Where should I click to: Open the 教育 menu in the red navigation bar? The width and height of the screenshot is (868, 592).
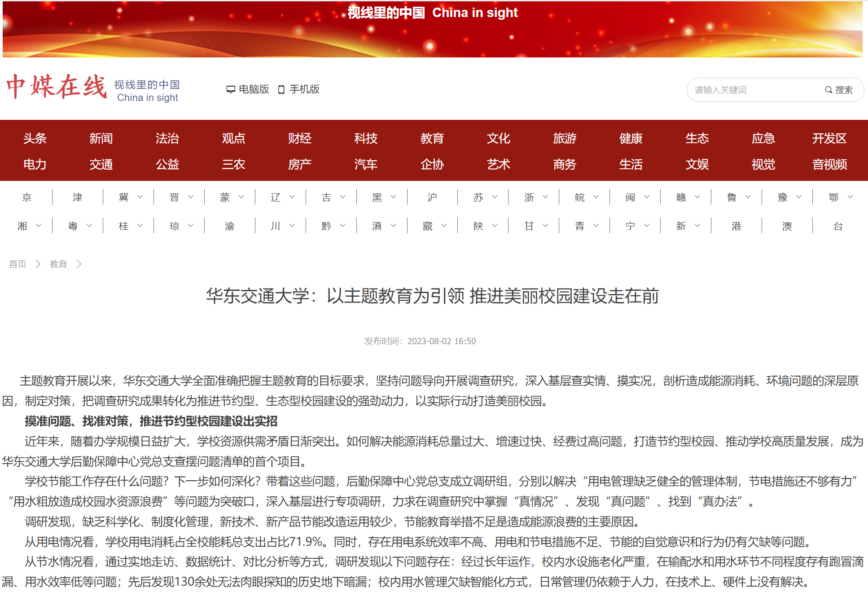[x=432, y=138]
